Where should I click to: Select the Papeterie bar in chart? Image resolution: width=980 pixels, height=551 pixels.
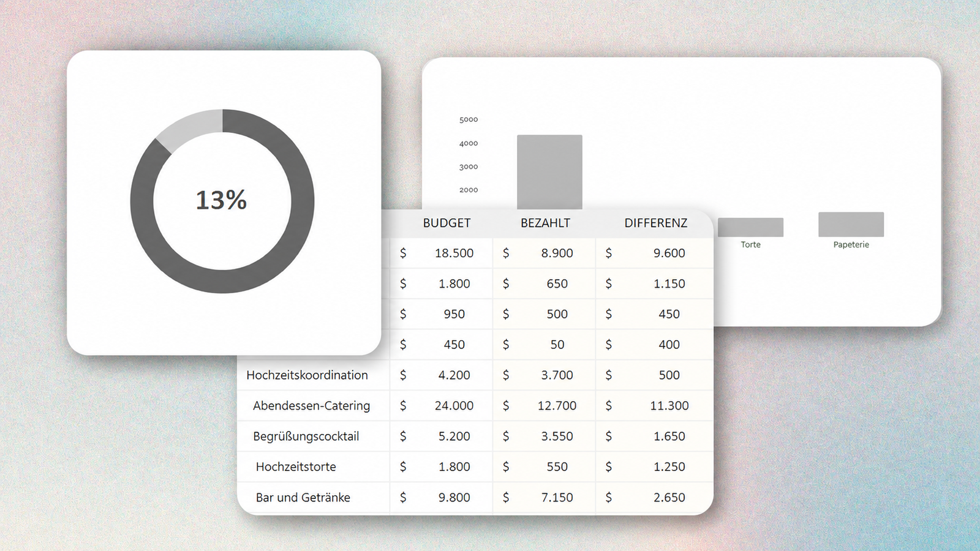click(851, 225)
